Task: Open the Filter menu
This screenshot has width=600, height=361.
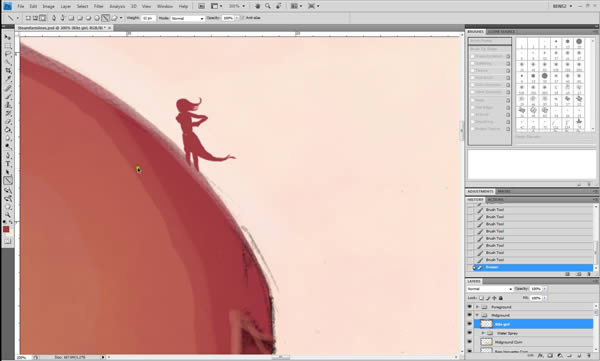Action: point(98,7)
